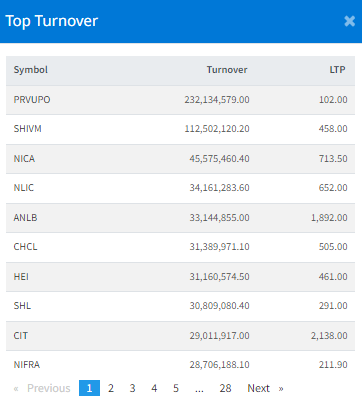The height and width of the screenshot is (404, 362).
Task: Open page 4 in pagination
Action: coord(154,388)
